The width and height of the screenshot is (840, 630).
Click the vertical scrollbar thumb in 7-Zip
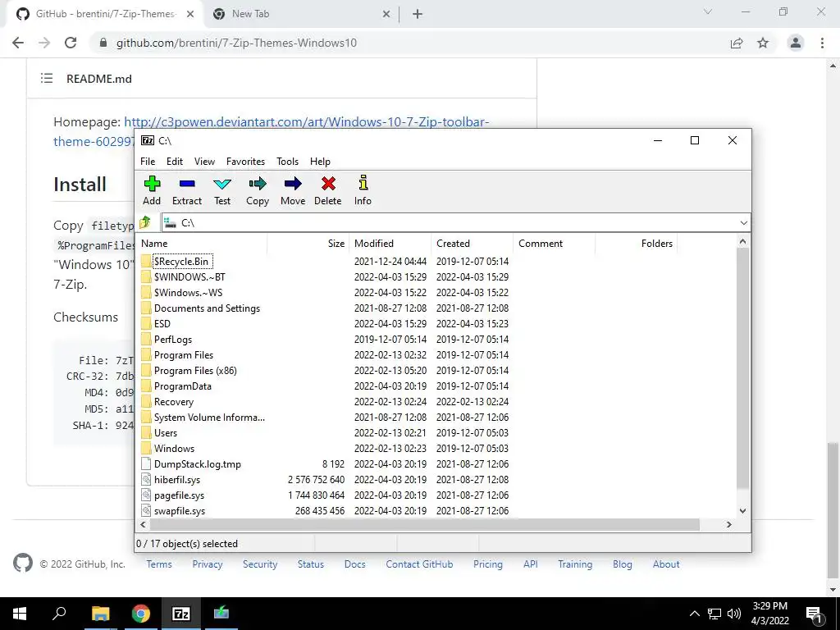pyautogui.click(x=742, y=367)
